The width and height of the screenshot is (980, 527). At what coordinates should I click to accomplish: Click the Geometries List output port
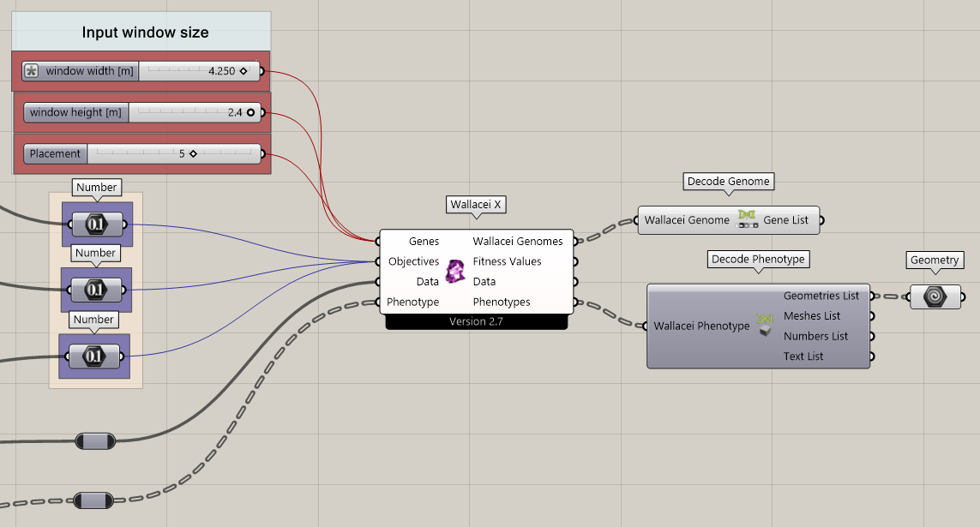pyautogui.click(x=873, y=295)
